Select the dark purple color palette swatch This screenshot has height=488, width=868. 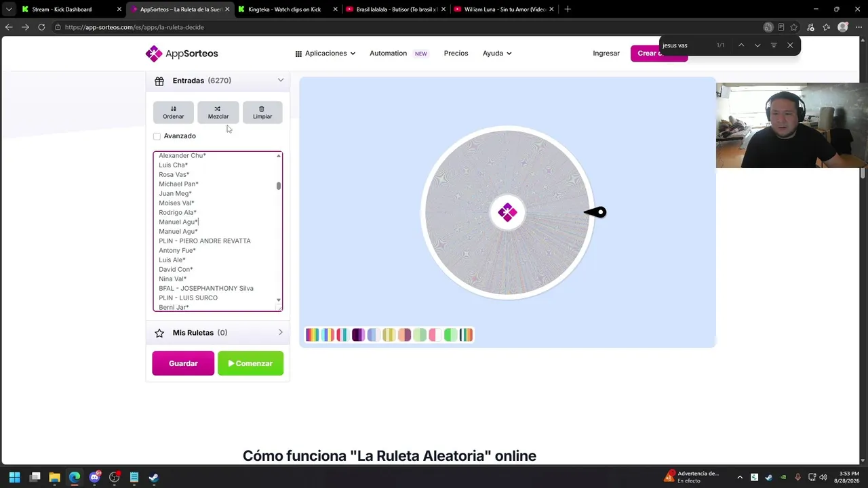358,335
